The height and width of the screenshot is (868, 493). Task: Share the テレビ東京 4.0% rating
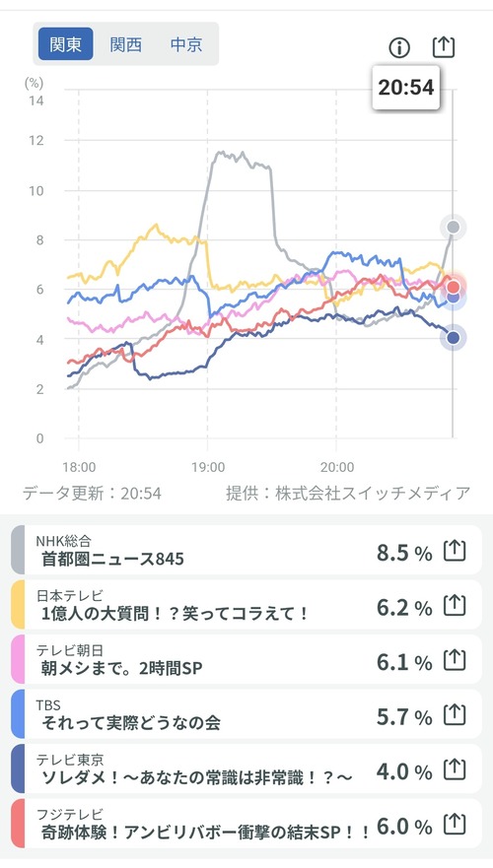(455, 770)
